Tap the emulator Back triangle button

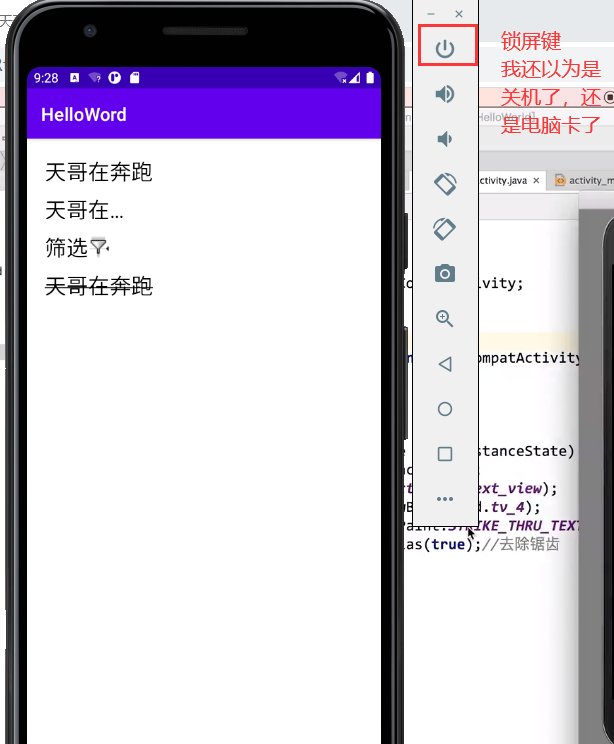click(x=445, y=364)
